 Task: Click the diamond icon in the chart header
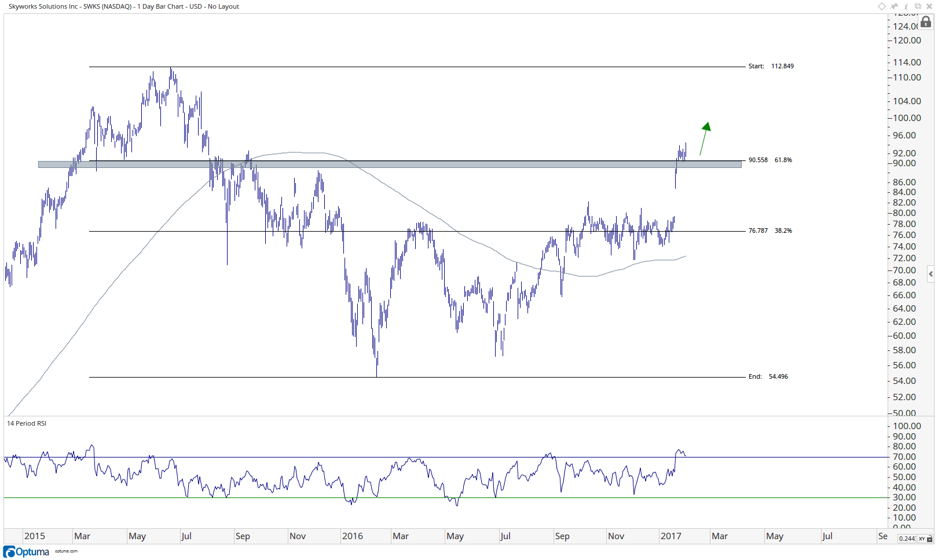pyautogui.click(x=882, y=6)
